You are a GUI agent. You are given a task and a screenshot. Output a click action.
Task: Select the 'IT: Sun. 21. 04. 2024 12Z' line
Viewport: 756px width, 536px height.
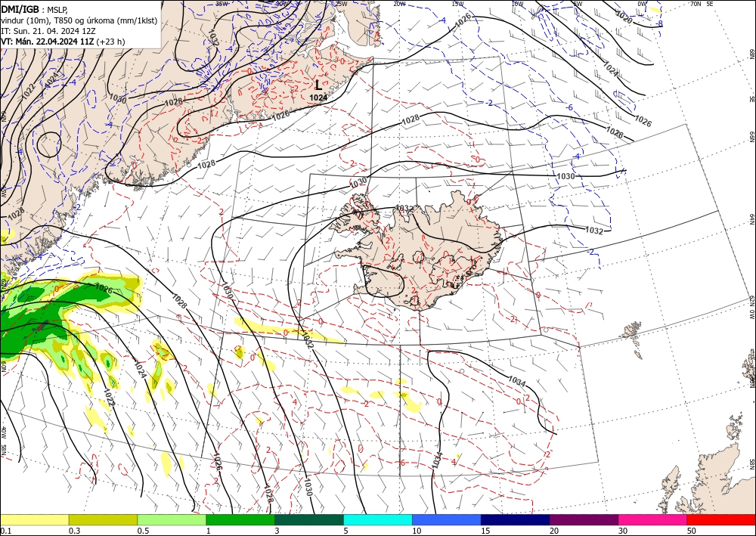pos(48,30)
